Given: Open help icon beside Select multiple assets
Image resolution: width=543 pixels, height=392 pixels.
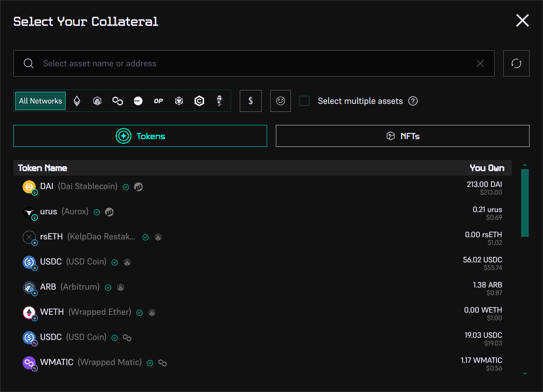Looking at the screenshot, I should pyautogui.click(x=413, y=101).
